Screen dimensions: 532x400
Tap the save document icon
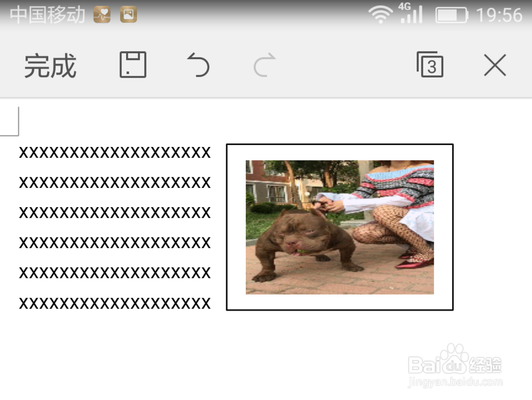pos(132,64)
